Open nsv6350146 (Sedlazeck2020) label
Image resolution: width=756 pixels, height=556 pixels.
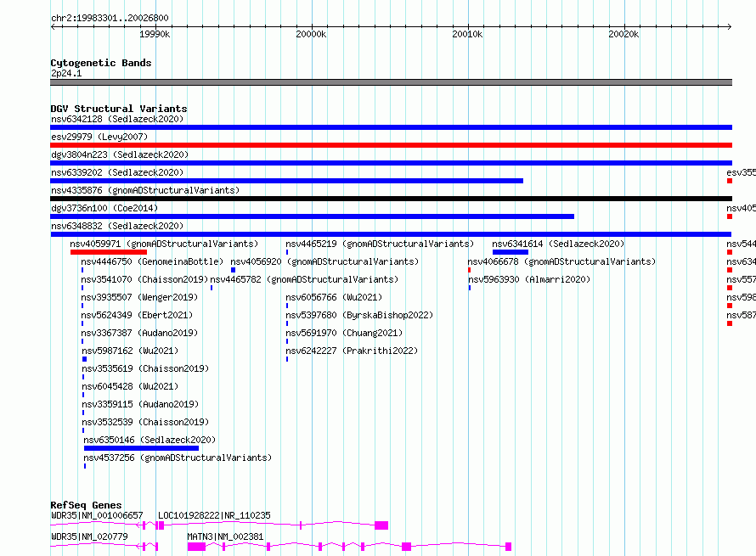coord(150,440)
